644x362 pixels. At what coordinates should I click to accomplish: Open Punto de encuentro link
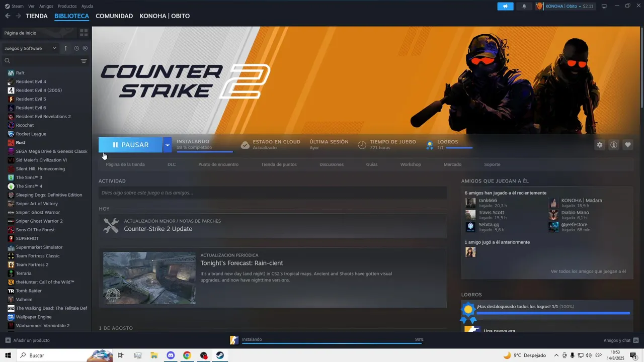[218, 164]
